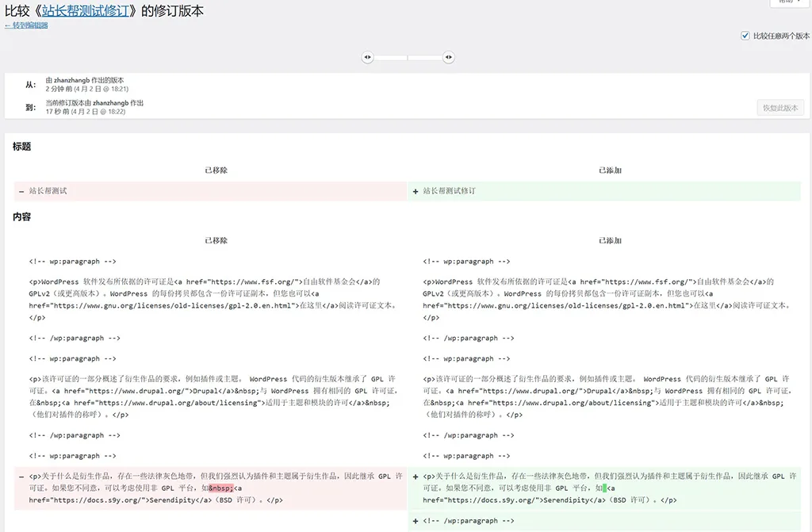Click the plus icon beside the last added wp:paragraph line
The image size is (812, 532).
416,521
